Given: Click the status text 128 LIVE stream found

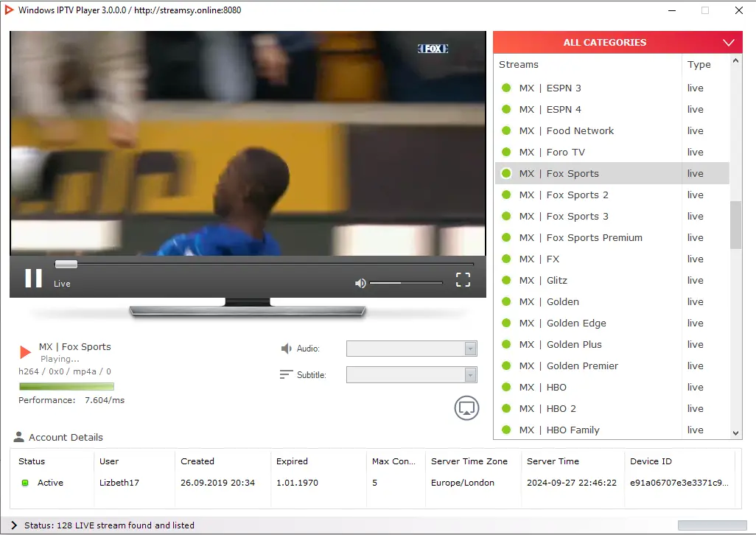Looking at the screenshot, I should click(x=110, y=525).
